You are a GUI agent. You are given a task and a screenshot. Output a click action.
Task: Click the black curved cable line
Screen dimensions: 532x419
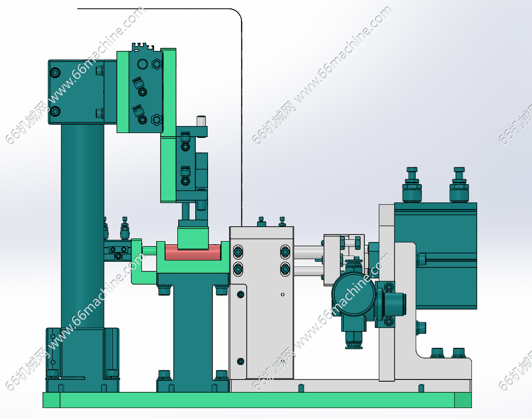click(241, 110)
